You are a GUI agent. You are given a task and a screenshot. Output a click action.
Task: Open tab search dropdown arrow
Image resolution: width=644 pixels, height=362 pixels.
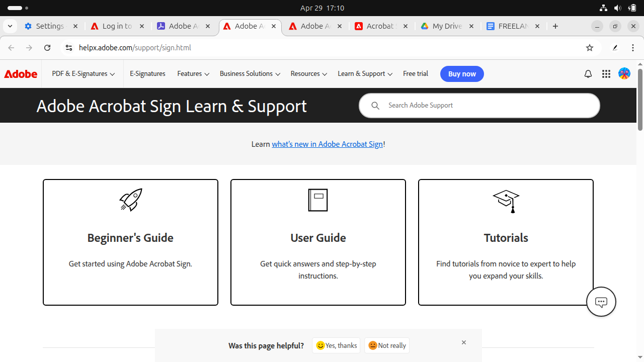click(10, 26)
